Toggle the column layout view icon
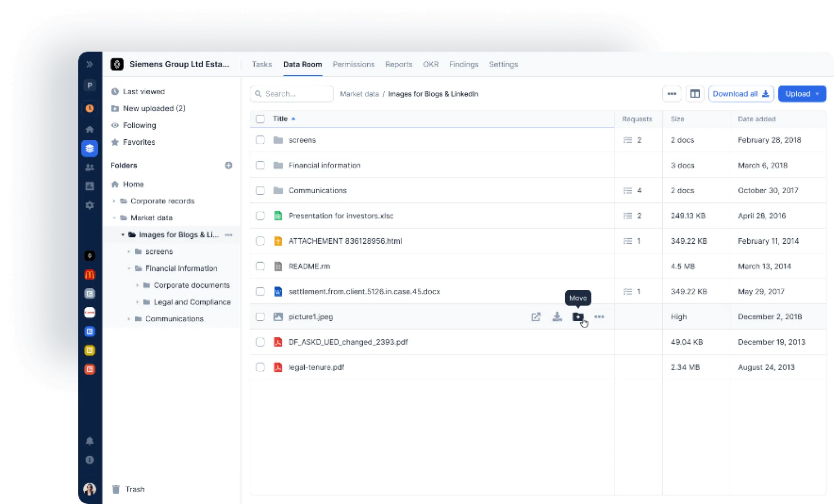Viewport: 834px width, 504px height. coord(695,94)
